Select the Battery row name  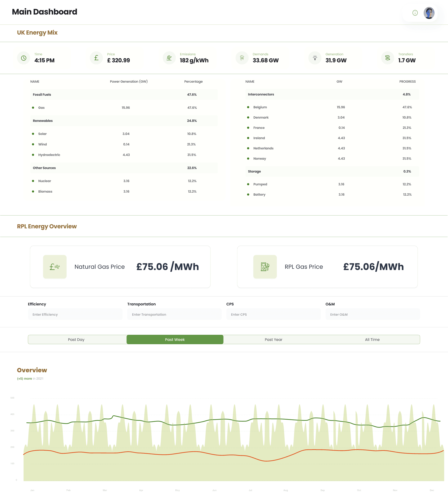[259, 194]
